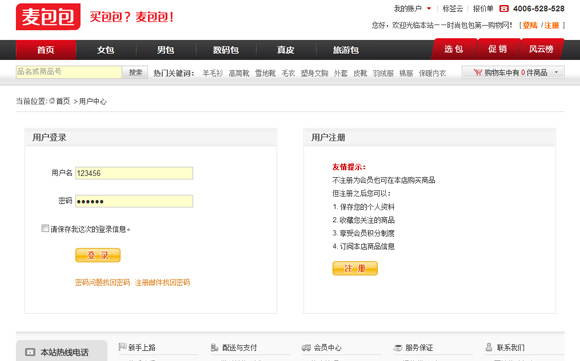580x361 pixels.
Task: Click the 报价单 link
Action: [x=483, y=8]
